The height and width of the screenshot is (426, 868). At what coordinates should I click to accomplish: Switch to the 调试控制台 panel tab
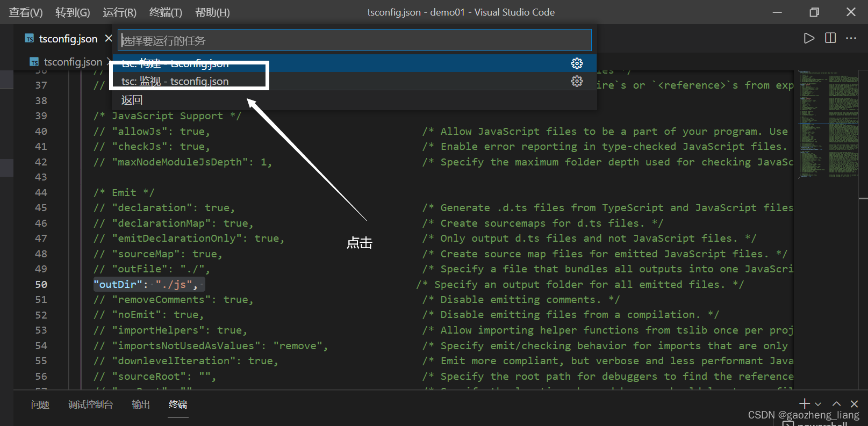click(x=90, y=405)
